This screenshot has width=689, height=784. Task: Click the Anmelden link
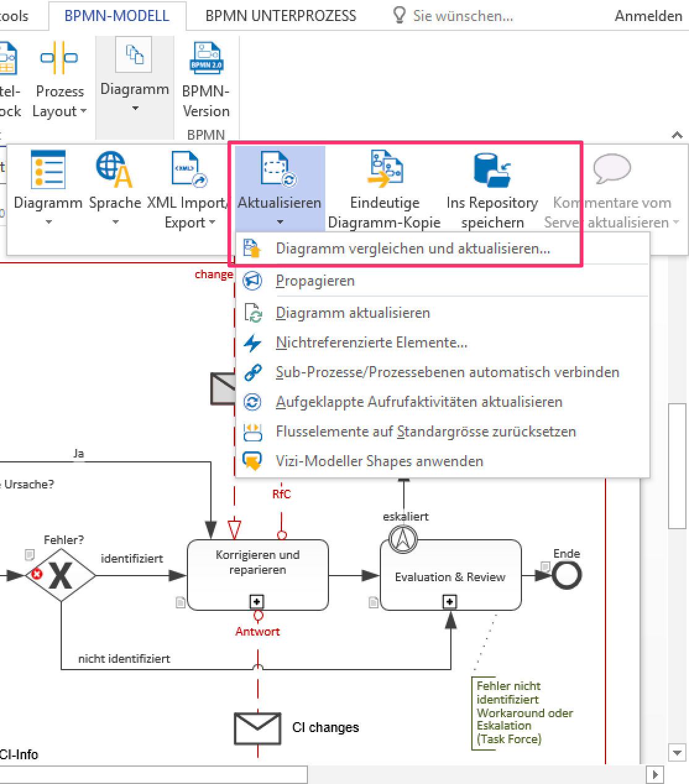(648, 15)
